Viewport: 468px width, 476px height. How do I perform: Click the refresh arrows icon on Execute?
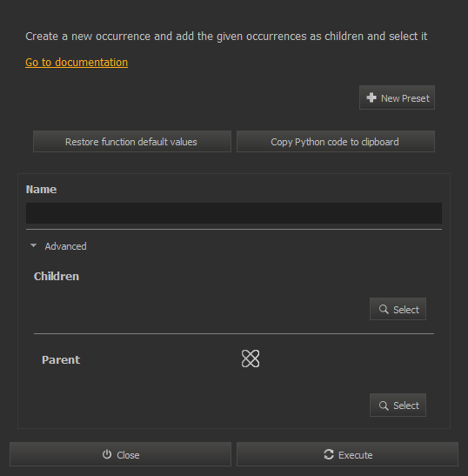pyautogui.click(x=329, y=454)
